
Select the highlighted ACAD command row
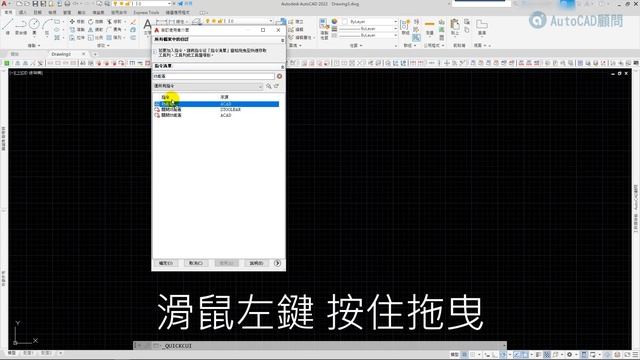216,104
